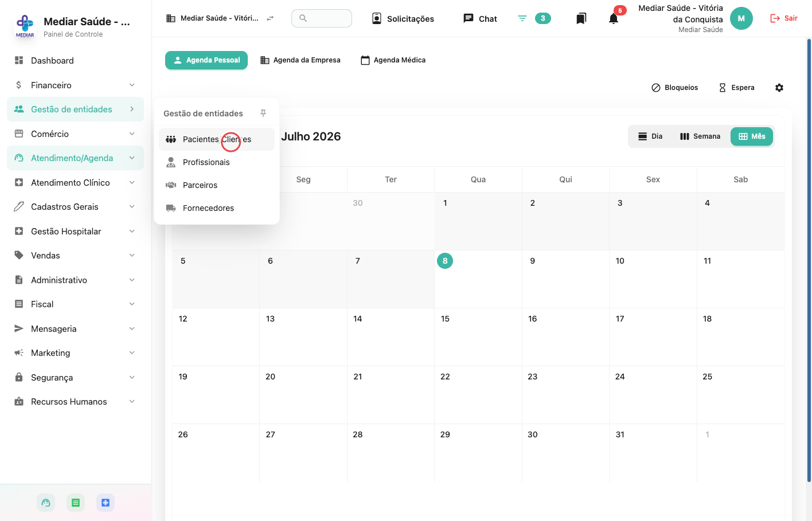Switch calendar to Dia view

point(650,136)
